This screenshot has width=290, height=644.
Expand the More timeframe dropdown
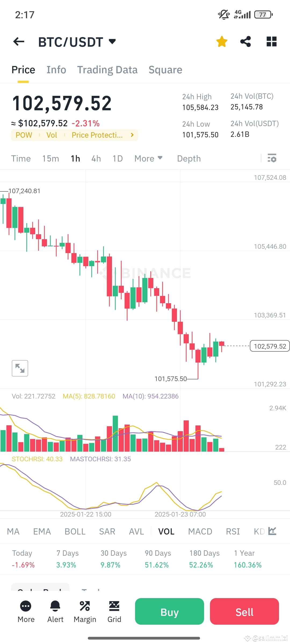[x=148, y=159]
